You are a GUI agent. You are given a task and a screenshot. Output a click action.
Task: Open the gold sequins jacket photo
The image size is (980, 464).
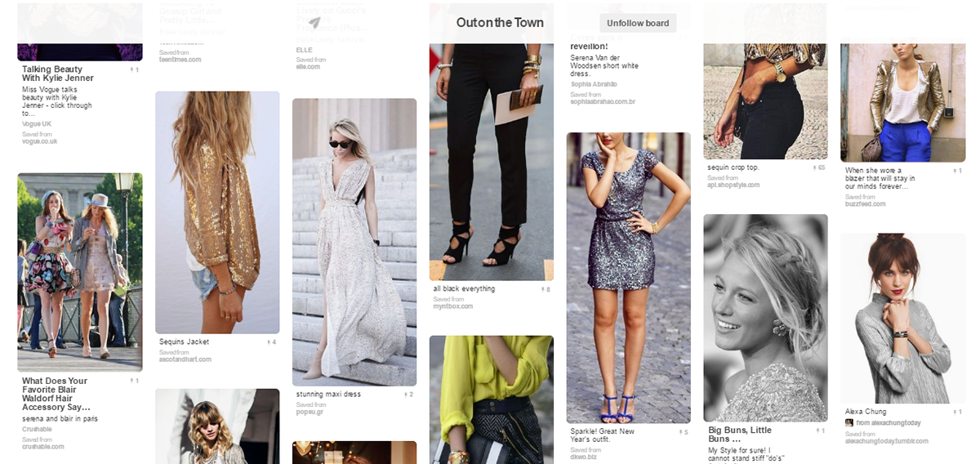217,212
